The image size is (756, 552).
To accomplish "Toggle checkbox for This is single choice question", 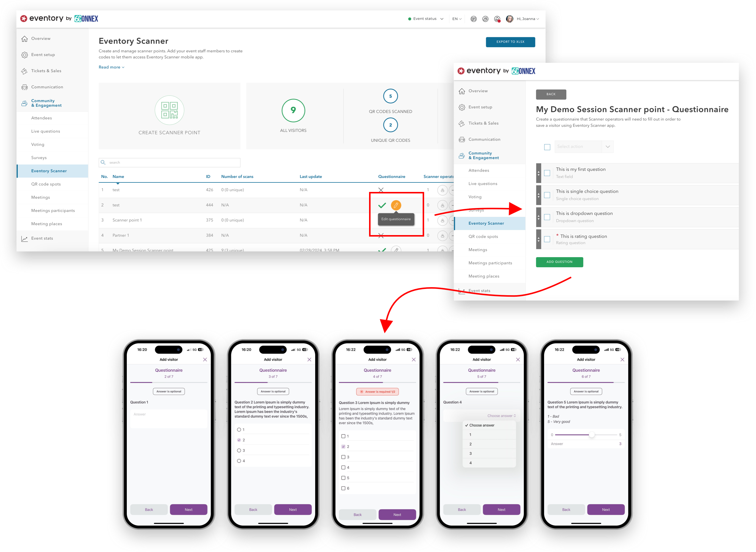I will [546, 194].
